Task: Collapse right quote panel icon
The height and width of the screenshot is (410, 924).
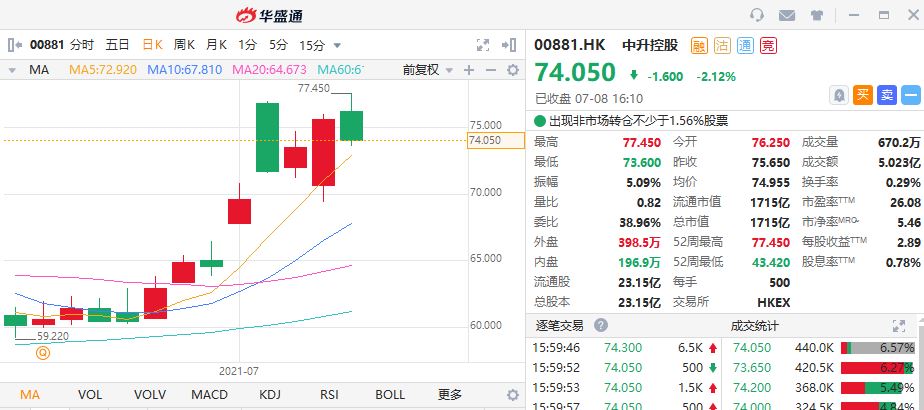Action: point(509,45)
